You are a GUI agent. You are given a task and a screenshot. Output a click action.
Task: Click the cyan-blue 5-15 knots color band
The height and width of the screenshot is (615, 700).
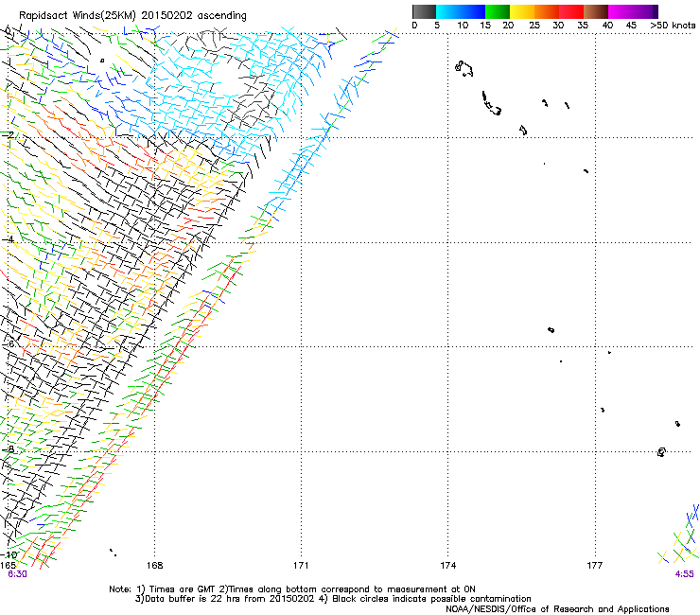coord(461,11)
